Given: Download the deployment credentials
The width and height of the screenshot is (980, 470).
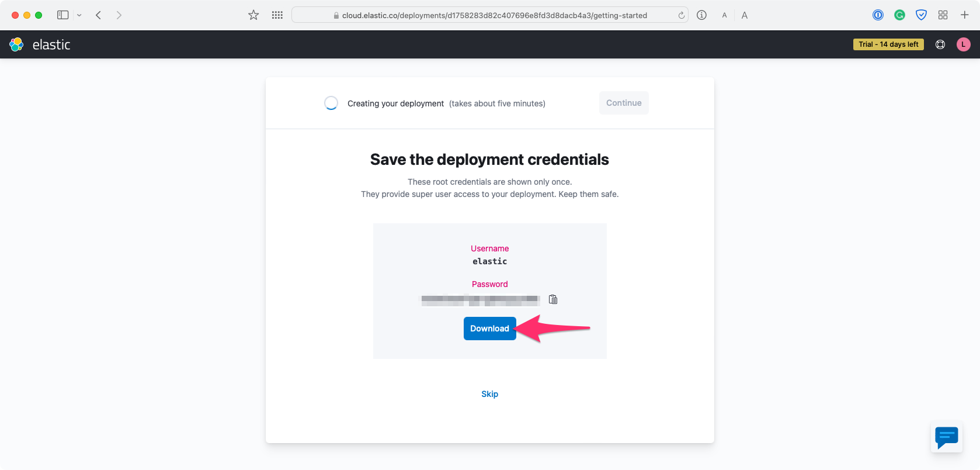Looking at the screenshot, I should pos(489,329).
